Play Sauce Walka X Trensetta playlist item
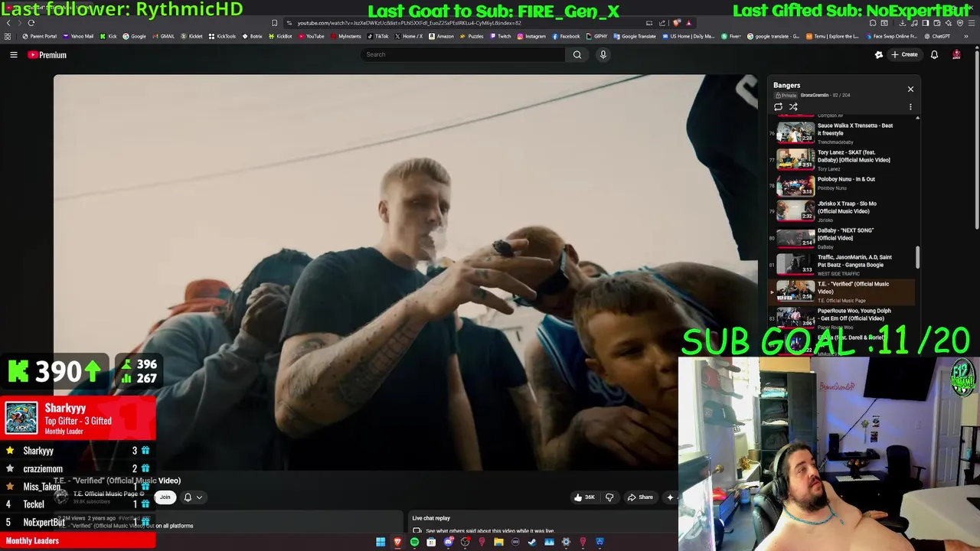Screen dimensions: 980x551 [x=842, y=133]
